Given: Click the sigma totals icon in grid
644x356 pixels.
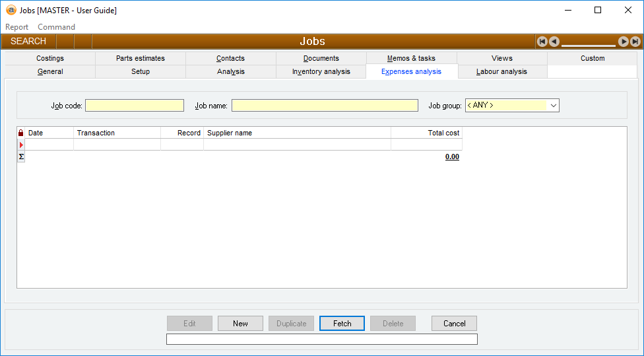Looking at the screenshot, I should pyautogui.click(x=20, y=157).
